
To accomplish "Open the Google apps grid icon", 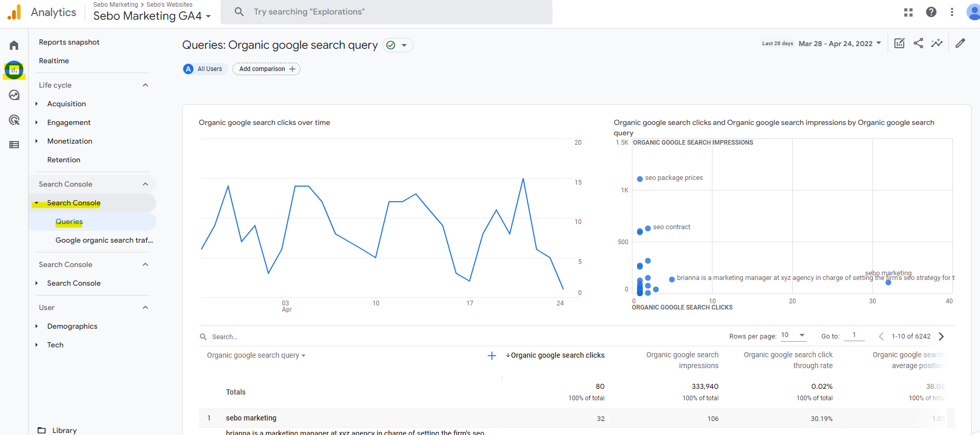I will [908, 12].
